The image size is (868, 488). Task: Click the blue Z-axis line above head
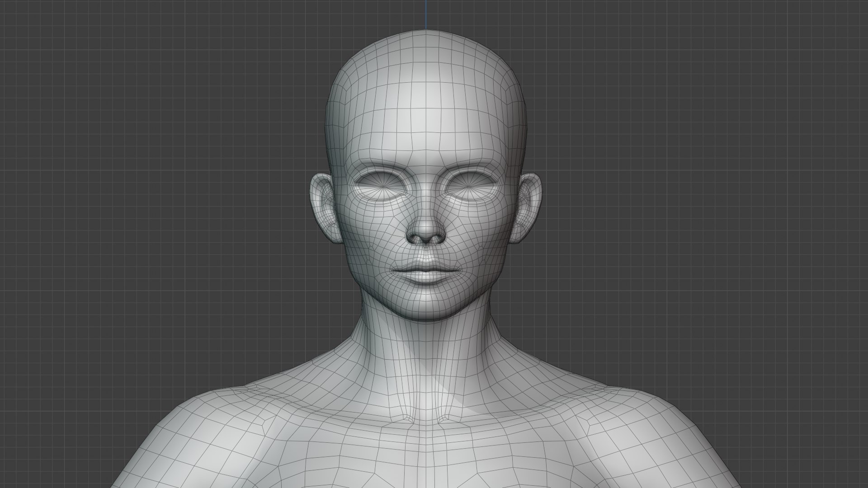pyautogui.click(x=425, y=14)
